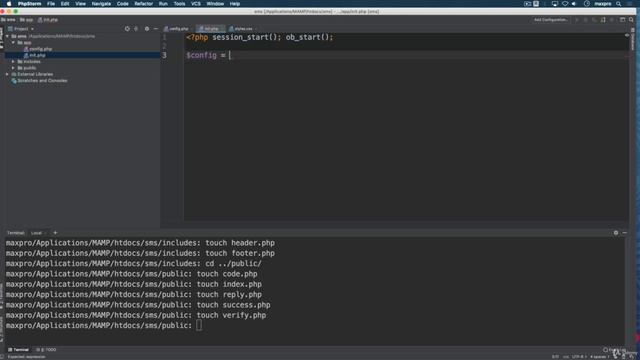640x360 pixels.
Task: Open the Database tool window on right edge
Action: click(x=633, y=39)
